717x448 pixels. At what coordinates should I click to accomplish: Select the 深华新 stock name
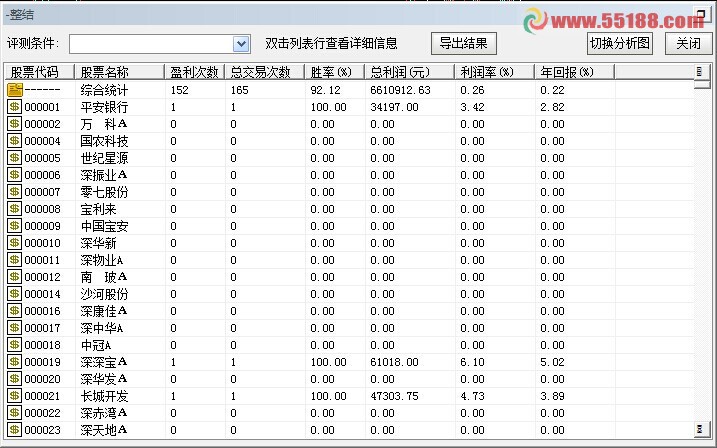tap(98, 243)
